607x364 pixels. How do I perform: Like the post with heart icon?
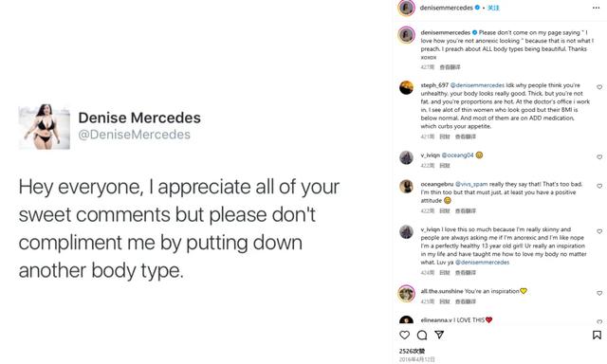pyautogui.click(x=405, y=335)
